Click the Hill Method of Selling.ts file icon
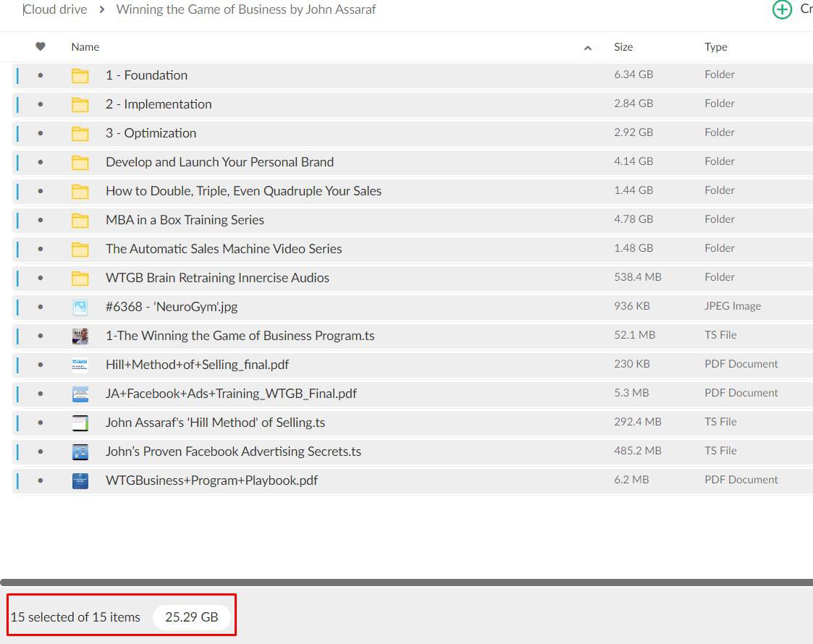The image size is (813, 644). [x=80, y=423]
